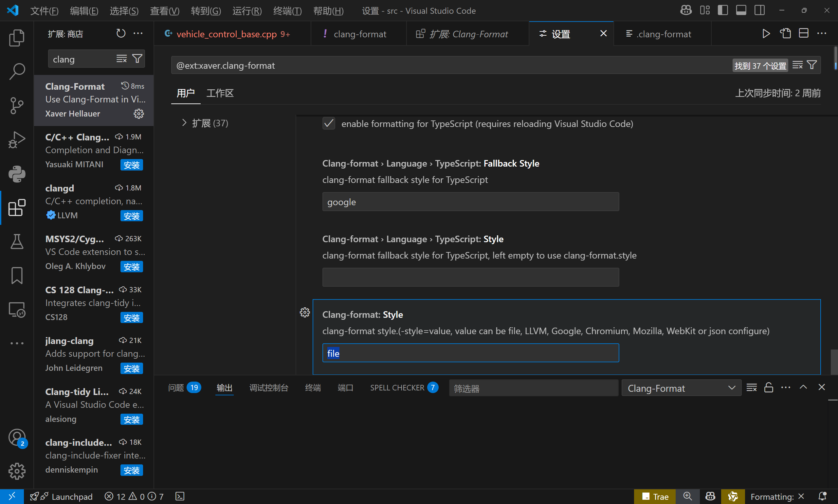Open the Python sidebar icon
This screenshot has height=504, width=838.
pyautogui.click(x=17, y=173)
